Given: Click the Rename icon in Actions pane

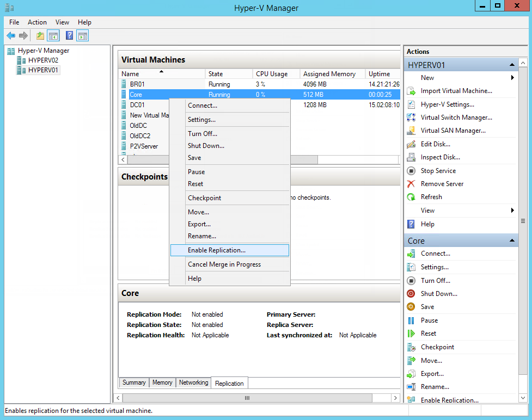Looking at the screenshot, I should 411,387.
